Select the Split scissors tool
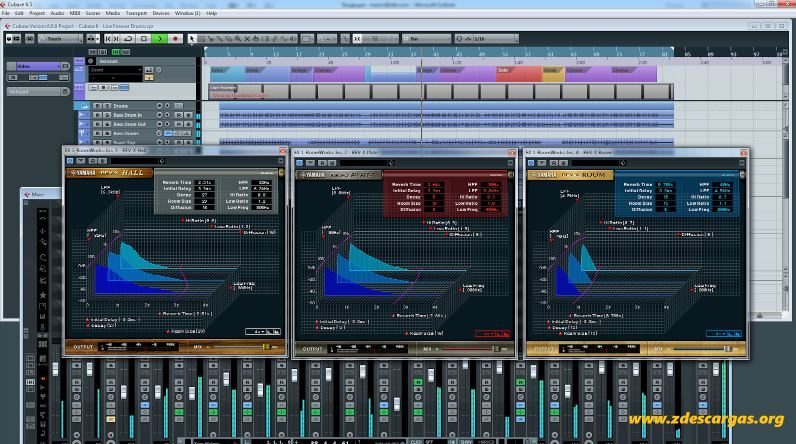796x444 pixels. [210, 39]
